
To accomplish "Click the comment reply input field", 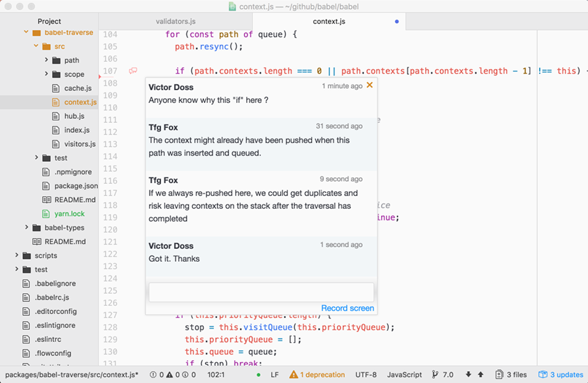I will [x=260, y=292].
